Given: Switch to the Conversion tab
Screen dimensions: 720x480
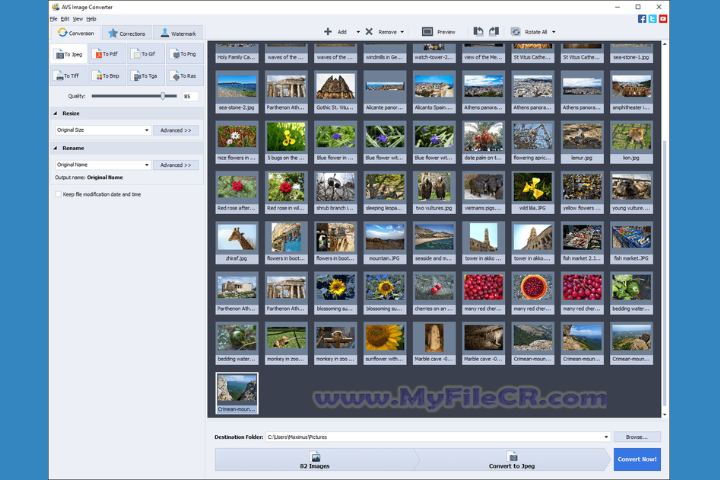Looking at the screenshot, I should (76, 33).
